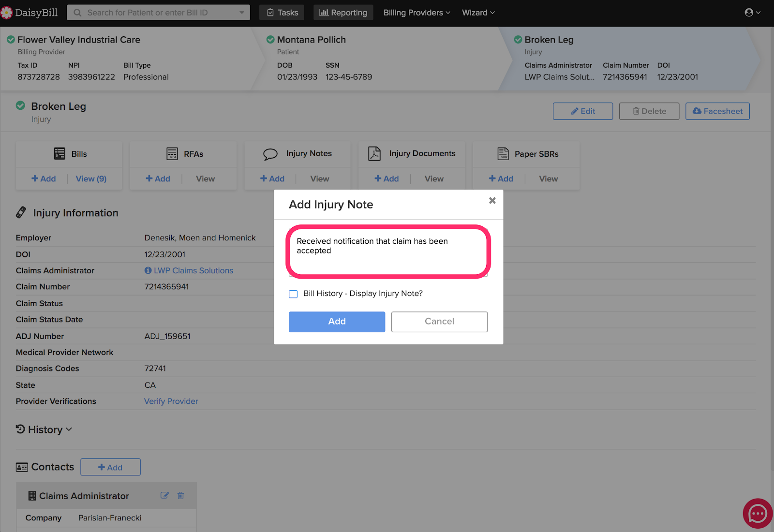774x532 pixels.
Task: Click the green checkmark beside Montana Pollich
Action: point(270,40)
